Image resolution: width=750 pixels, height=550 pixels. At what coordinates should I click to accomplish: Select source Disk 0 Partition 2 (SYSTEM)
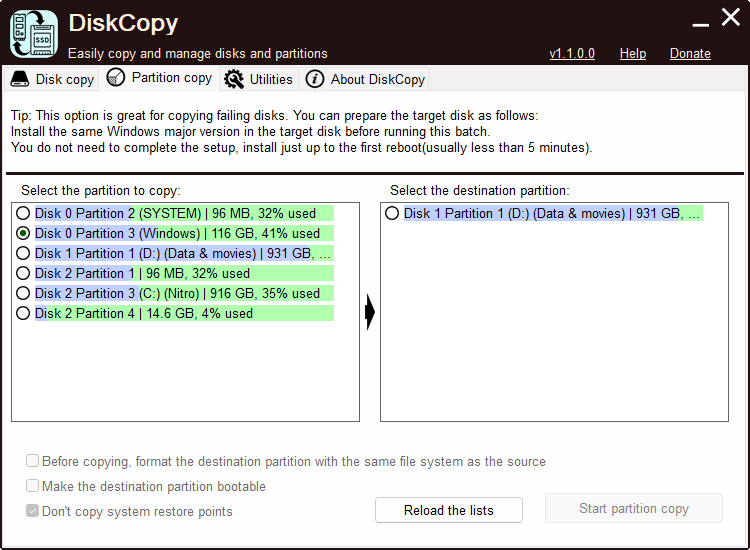pyautogui.click(x=175, y=213)
